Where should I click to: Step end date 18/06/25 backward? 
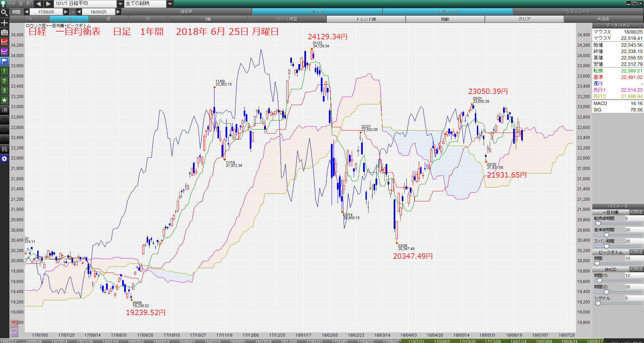coord(79,12)
